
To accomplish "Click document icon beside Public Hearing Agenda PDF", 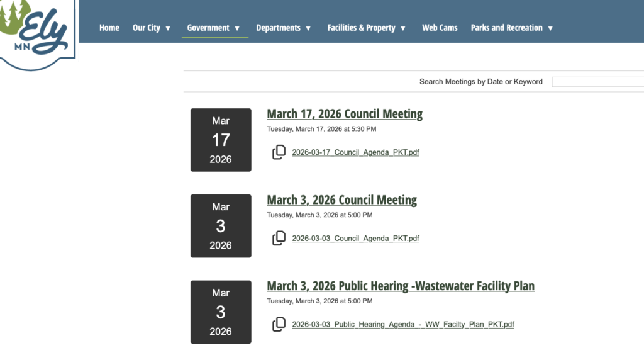I will 279,325.
